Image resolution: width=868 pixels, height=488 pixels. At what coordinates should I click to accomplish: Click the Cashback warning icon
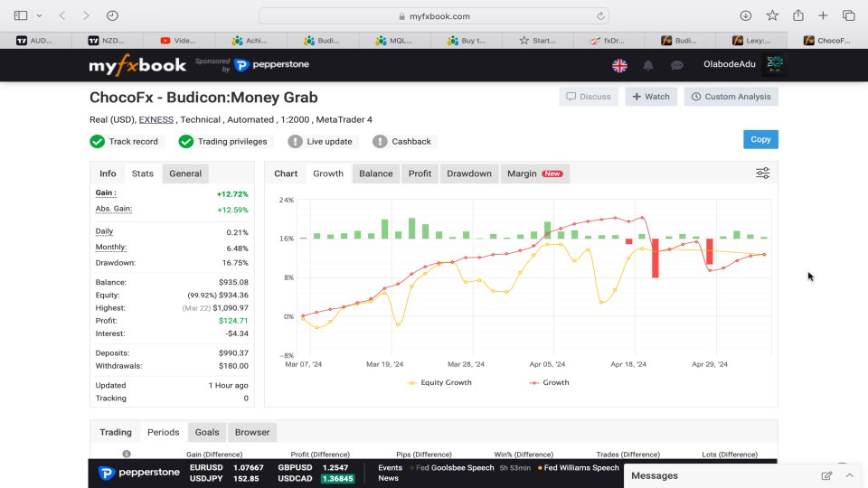(380, 142)
